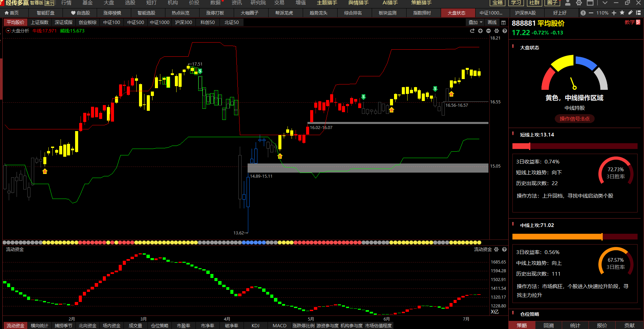644x329 pixels.
Task: Click the 短线上攻 red progress bar
Action: pos(575,146)
